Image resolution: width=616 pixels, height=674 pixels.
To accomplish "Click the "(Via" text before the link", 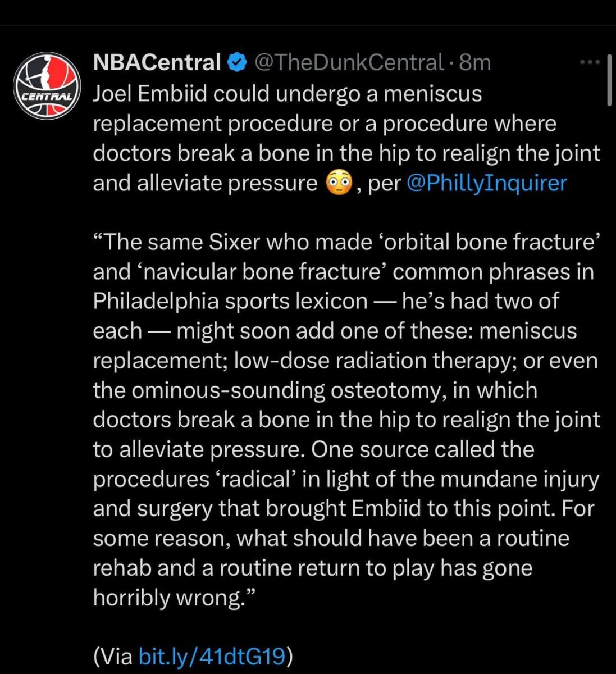I will coord(113,655).
